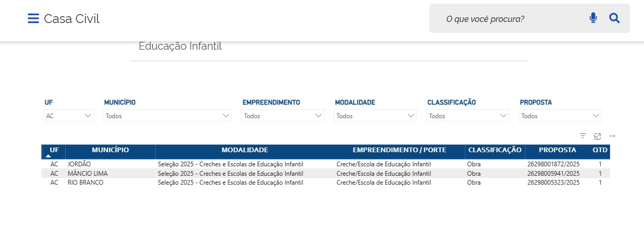
Task: Expand the table with the focus mode icon
Action: (x=598, y=136)
